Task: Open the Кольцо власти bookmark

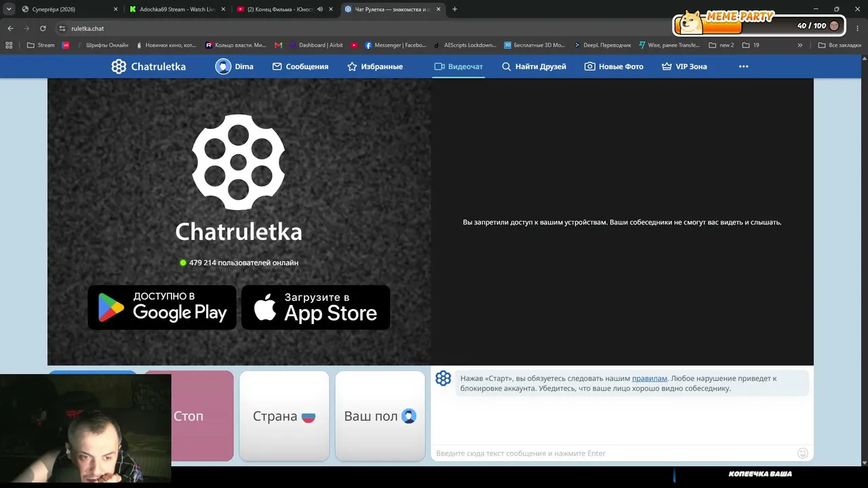Action: pos(236,45)
